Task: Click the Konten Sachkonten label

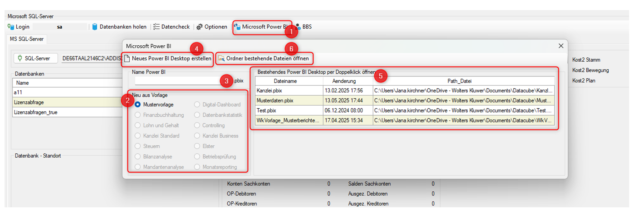Action: (249, 184)
